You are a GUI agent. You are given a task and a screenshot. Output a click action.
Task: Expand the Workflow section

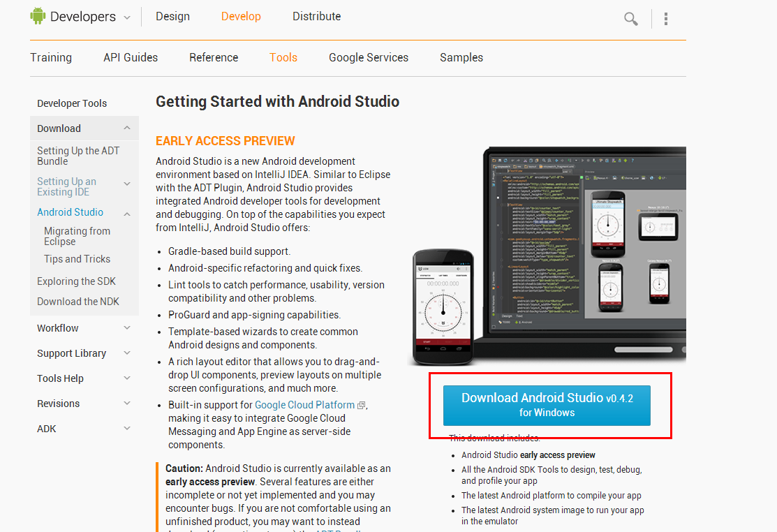[x=126, y=327]
